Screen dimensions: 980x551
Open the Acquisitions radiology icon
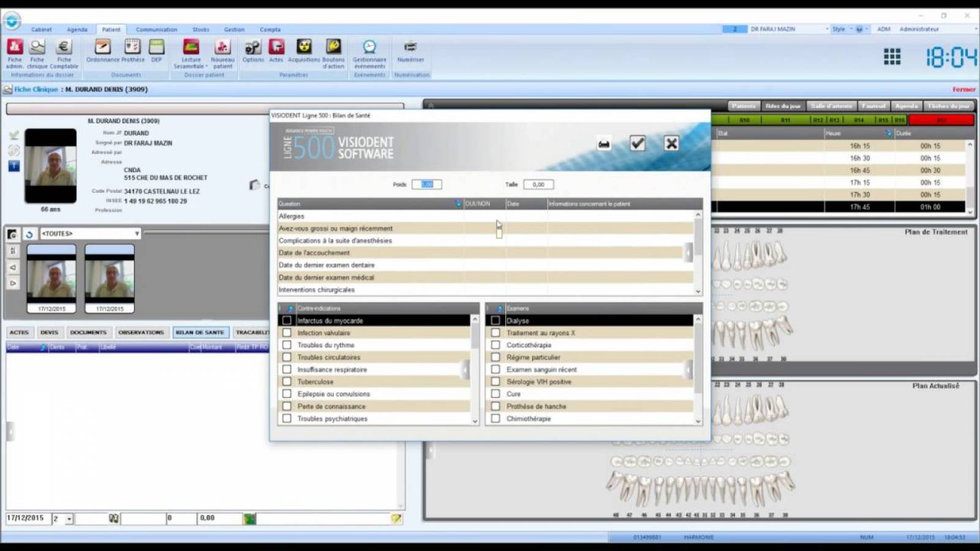[304, 48]
